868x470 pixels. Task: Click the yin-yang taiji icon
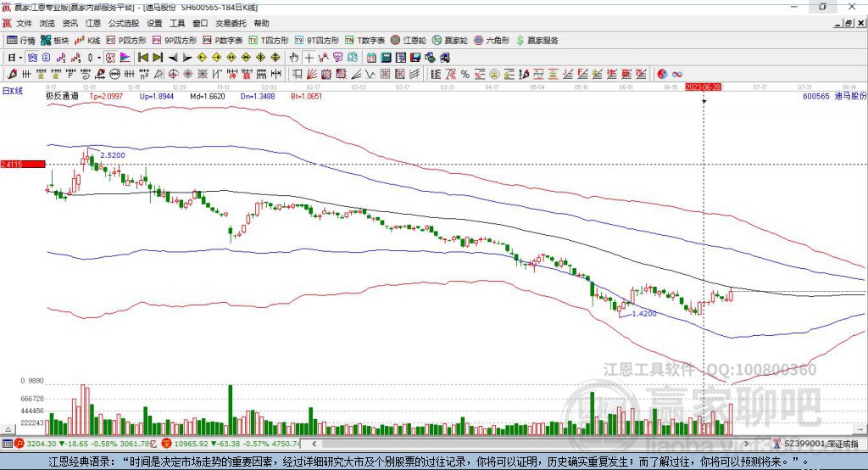pos(662,75)
